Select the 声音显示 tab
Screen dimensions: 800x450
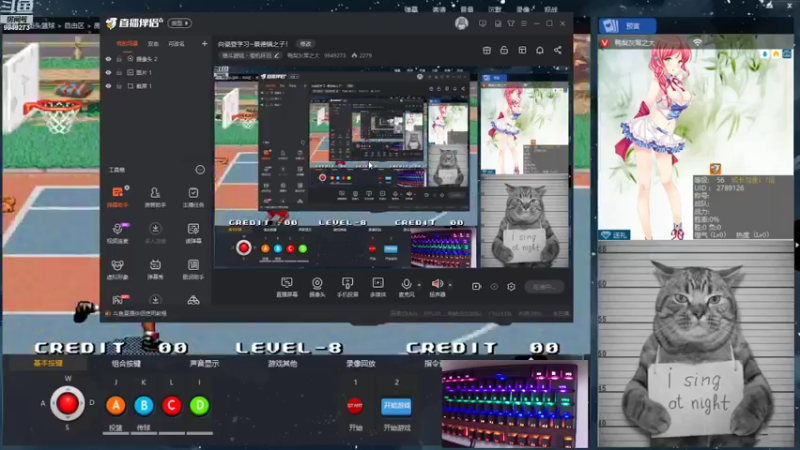pyautogui.click(x=205, y=364)
